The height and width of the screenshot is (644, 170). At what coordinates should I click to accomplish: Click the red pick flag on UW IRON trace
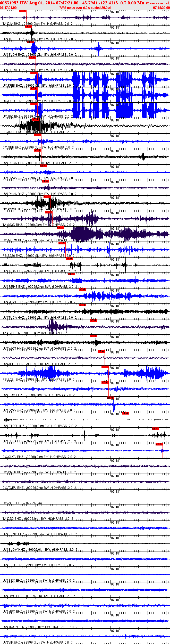70,259
